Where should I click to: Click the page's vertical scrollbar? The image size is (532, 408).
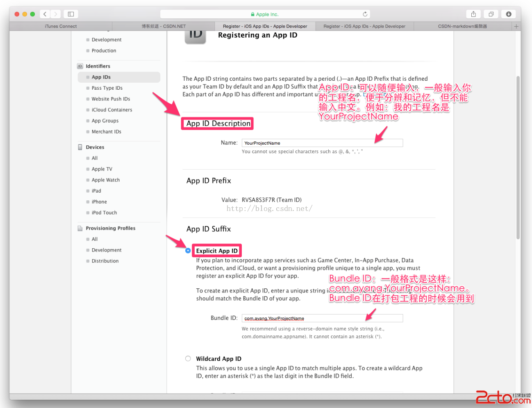(518, 157)
